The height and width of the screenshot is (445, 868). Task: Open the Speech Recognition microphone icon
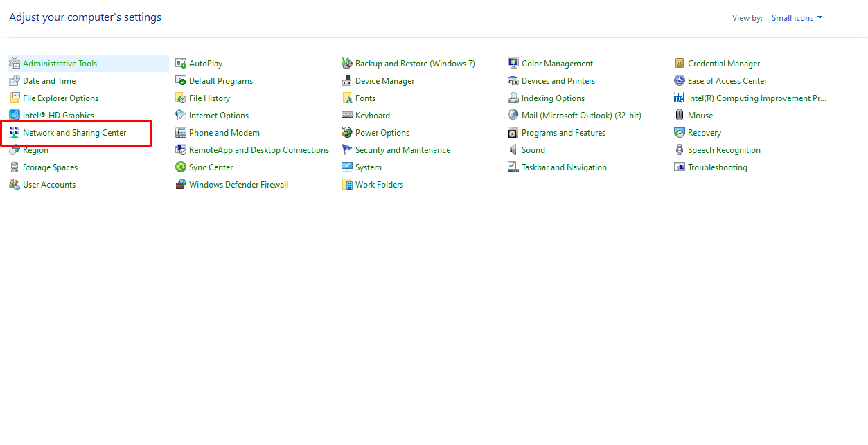coord(679,149)
